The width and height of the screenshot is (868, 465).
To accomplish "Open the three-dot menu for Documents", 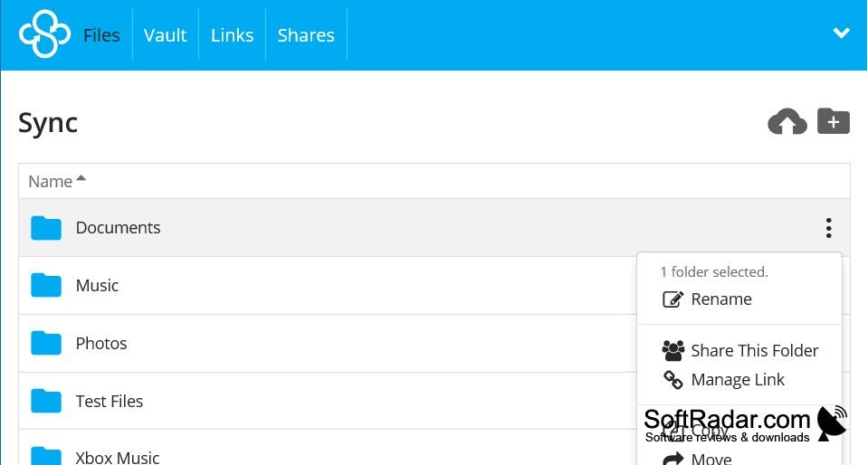I will [x=828, y=228].
